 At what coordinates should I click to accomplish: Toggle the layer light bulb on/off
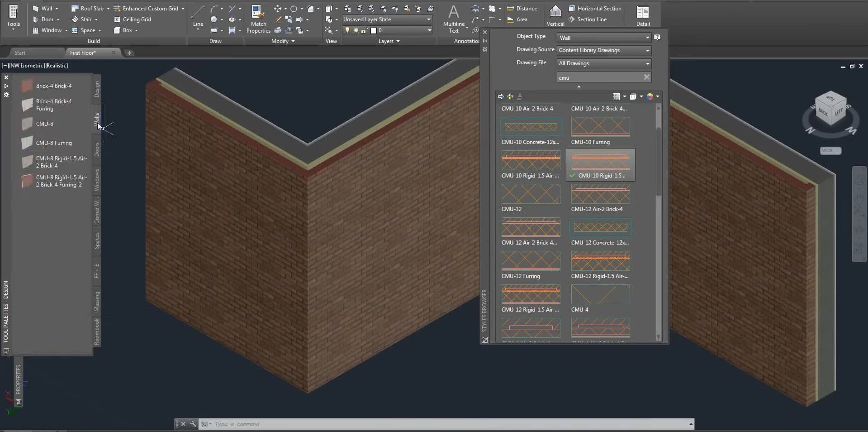pos(347,30)
